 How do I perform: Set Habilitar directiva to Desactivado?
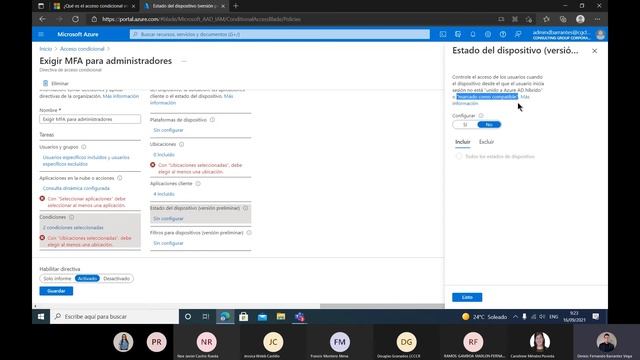[x=116, y=278]
